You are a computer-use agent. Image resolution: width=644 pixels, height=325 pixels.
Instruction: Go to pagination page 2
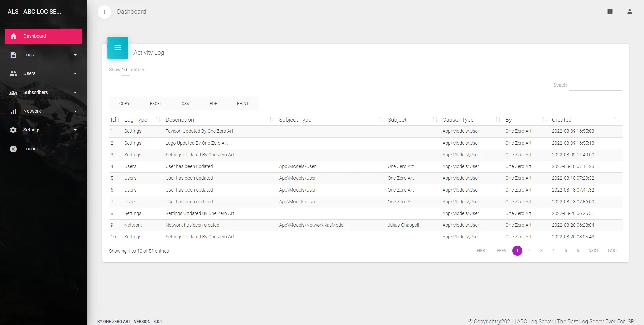pos(529,251)
